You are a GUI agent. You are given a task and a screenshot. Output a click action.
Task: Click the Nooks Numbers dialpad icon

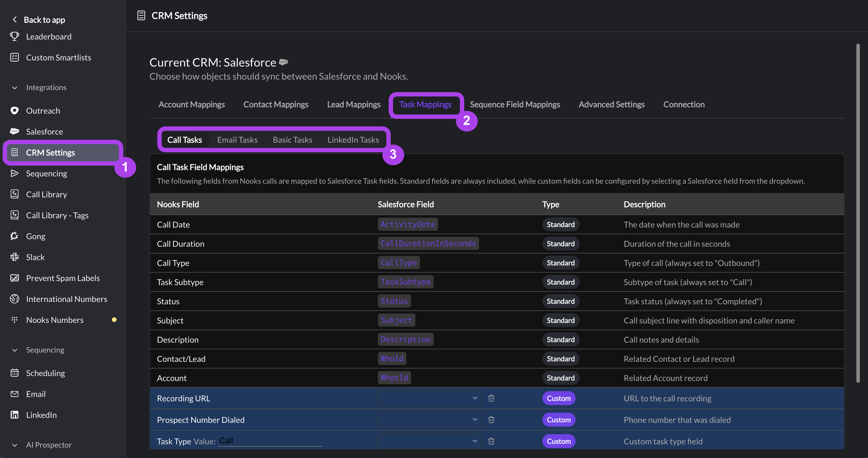(x=15, y=319)
